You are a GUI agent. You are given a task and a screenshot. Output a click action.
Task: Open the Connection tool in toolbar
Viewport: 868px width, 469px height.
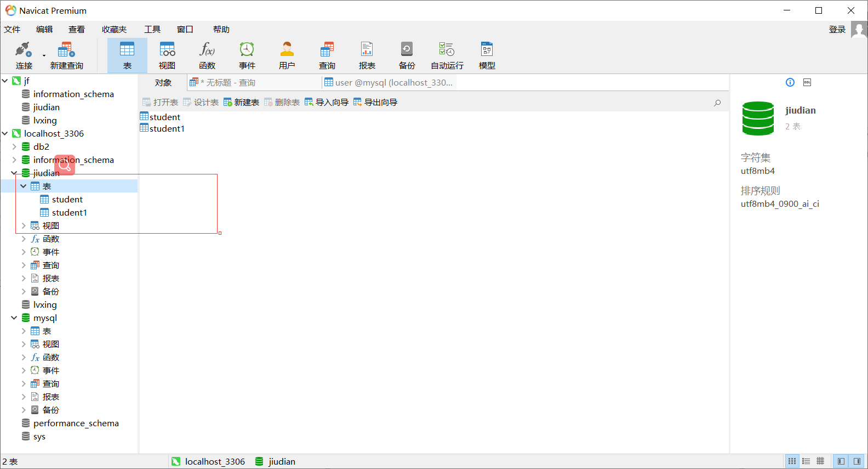click(24, 55)
